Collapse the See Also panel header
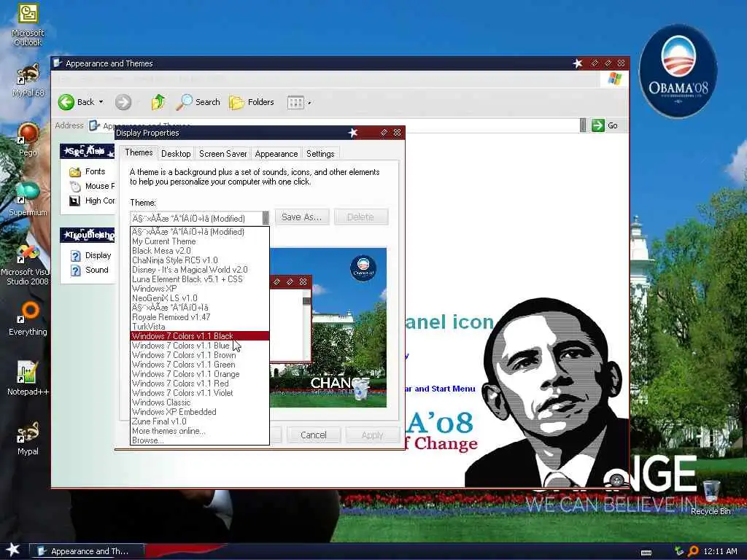Screen dimensions: 747x560 88,152
